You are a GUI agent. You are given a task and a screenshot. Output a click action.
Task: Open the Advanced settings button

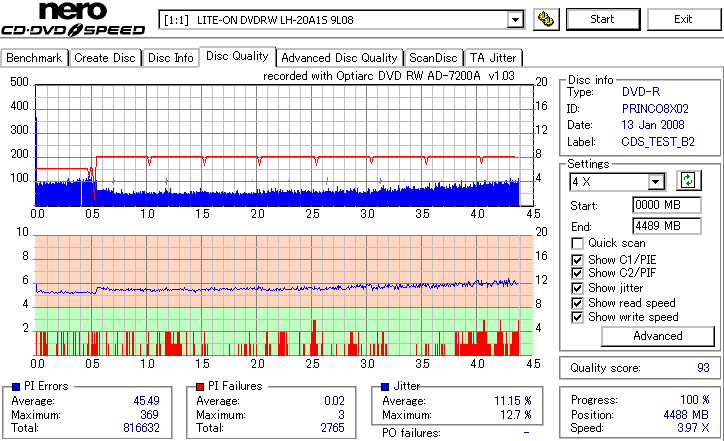tap(658, 336)
